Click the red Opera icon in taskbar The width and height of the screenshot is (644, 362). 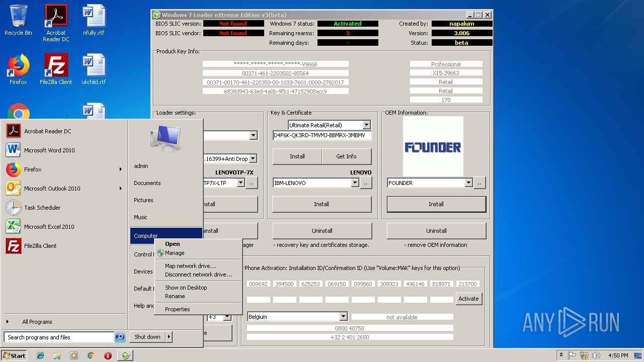pos(108,355)
